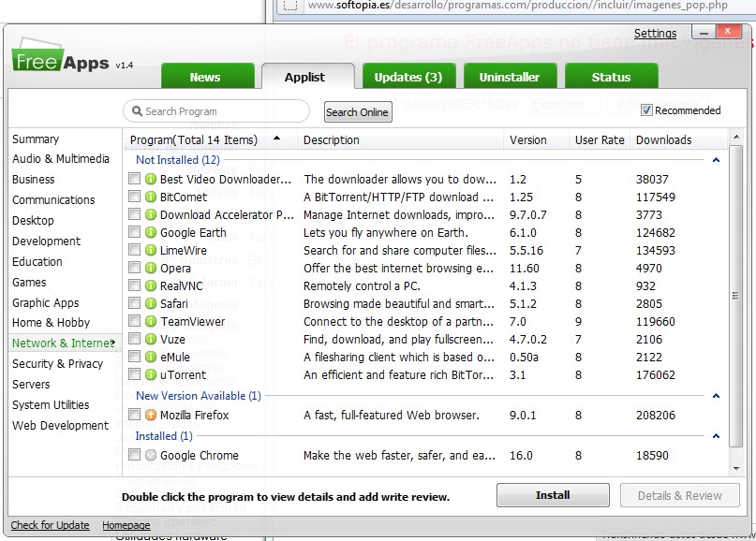
Task: Click the list scrollbar down arrow
Action: [x=736, y=468]
